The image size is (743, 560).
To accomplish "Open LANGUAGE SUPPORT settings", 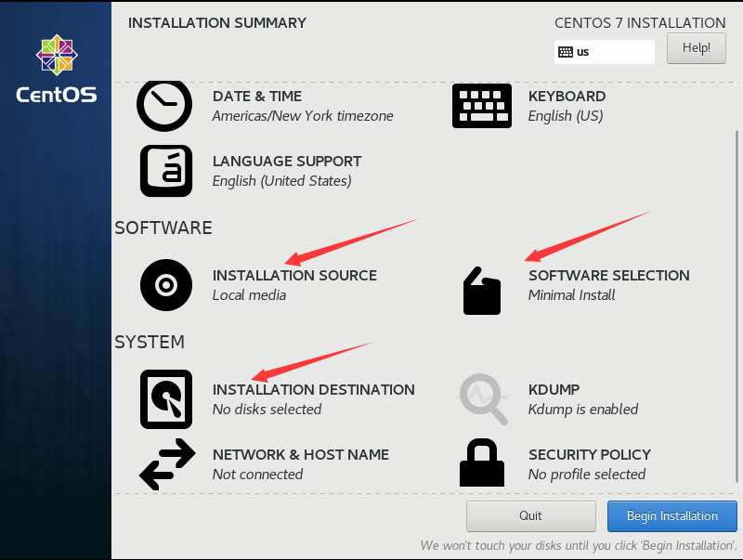I will click(x=287, y=161).
